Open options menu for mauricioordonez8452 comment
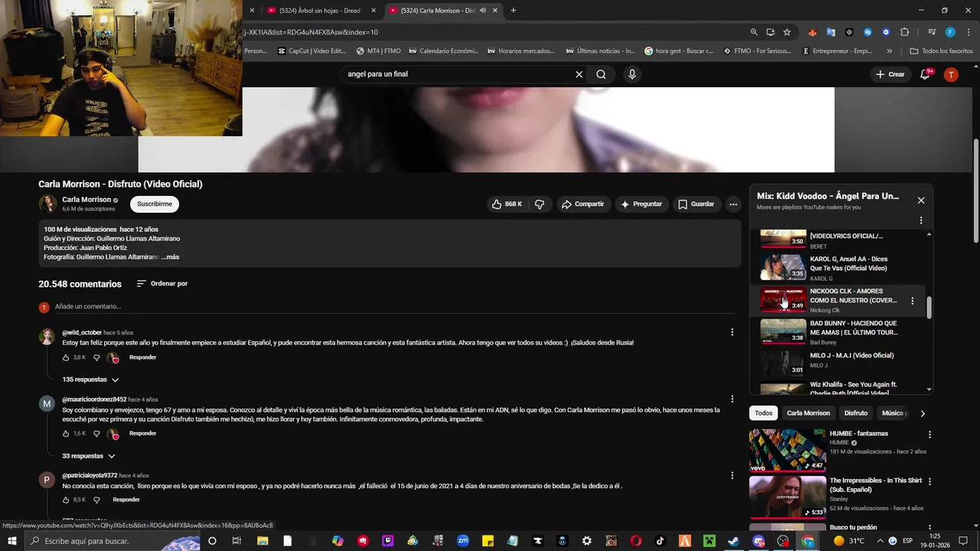Image resolution: width=980 pixels, height=551 pixels. pyautogui.click(x=732, y=399)
